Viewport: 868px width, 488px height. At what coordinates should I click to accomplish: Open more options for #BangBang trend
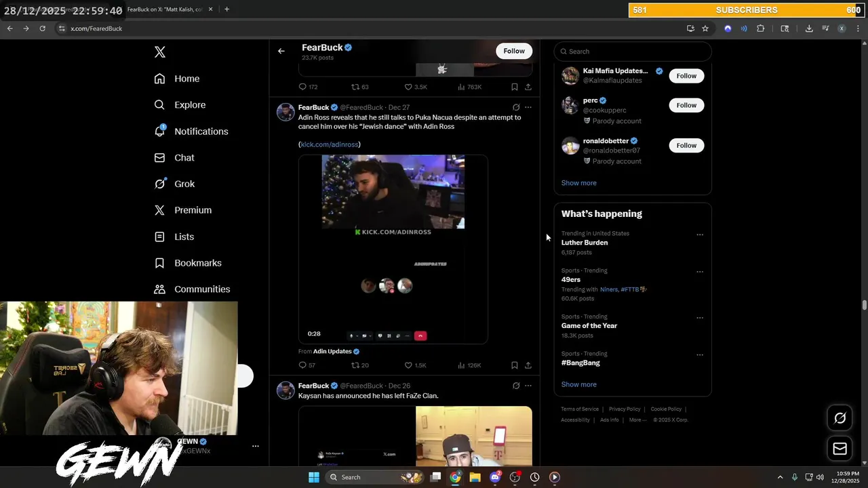[700, 354]
